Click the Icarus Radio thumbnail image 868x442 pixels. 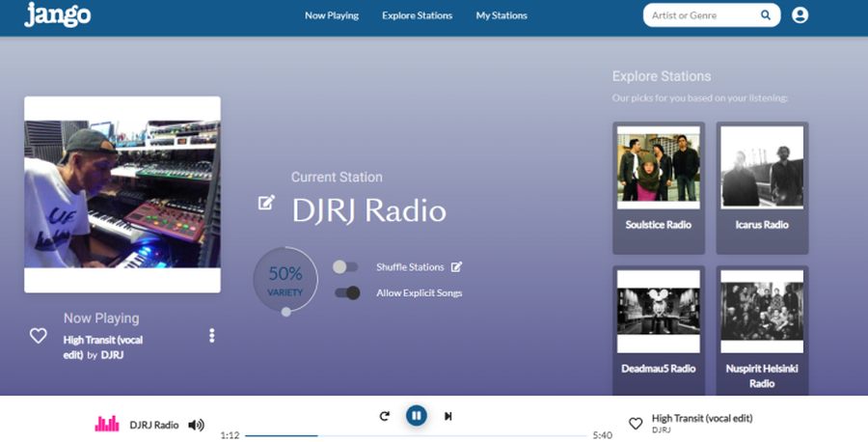[x=762, y=167]
